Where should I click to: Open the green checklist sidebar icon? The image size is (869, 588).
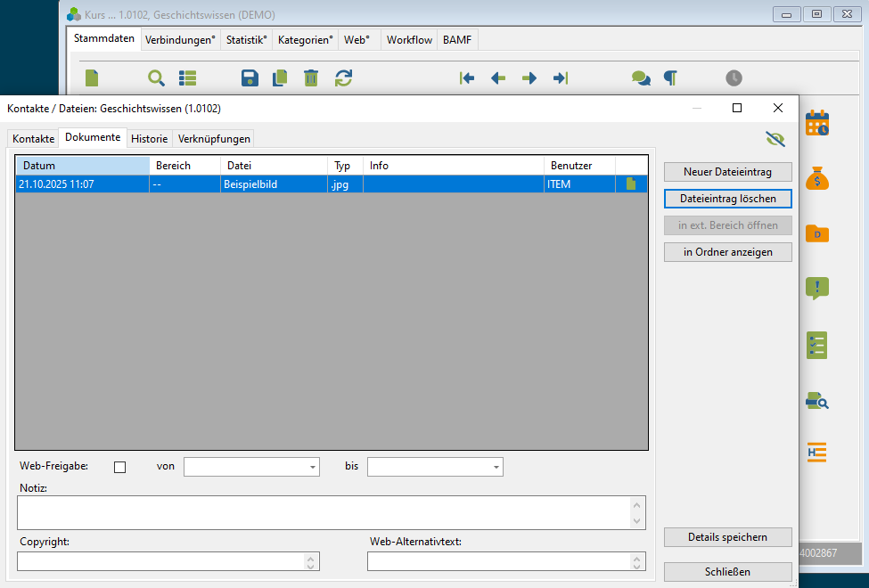[817, 346]
